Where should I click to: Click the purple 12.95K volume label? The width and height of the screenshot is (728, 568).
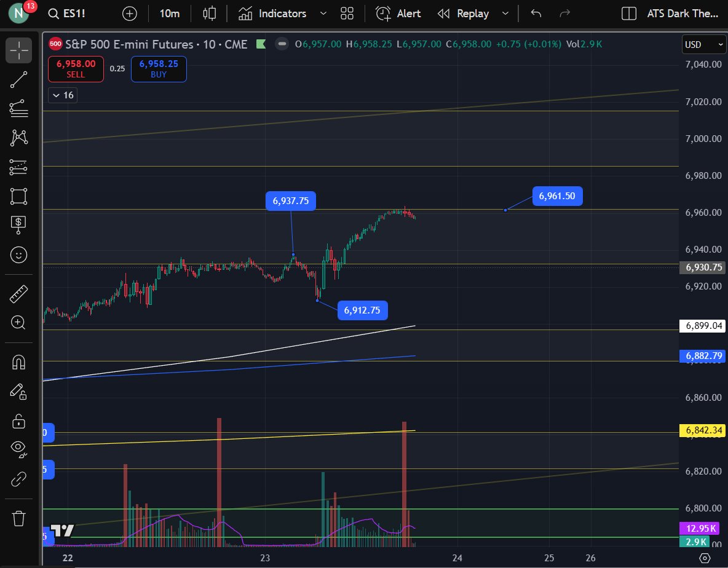click(x=700, y=528)
